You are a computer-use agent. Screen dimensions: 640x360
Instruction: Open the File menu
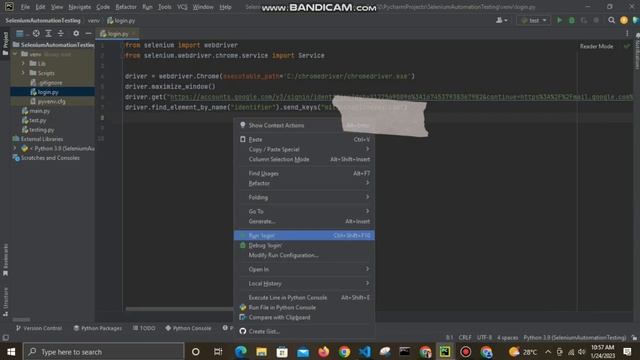(x=25, y=7)
